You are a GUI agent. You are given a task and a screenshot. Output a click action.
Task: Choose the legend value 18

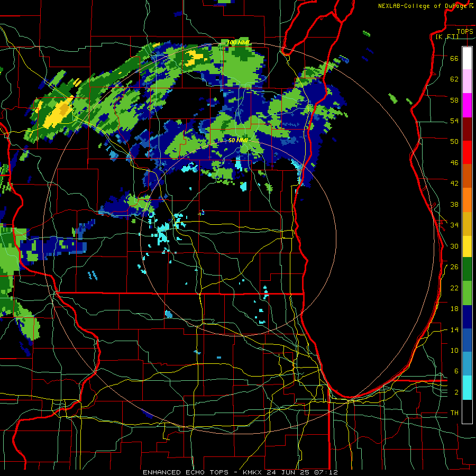coord(454,309)
